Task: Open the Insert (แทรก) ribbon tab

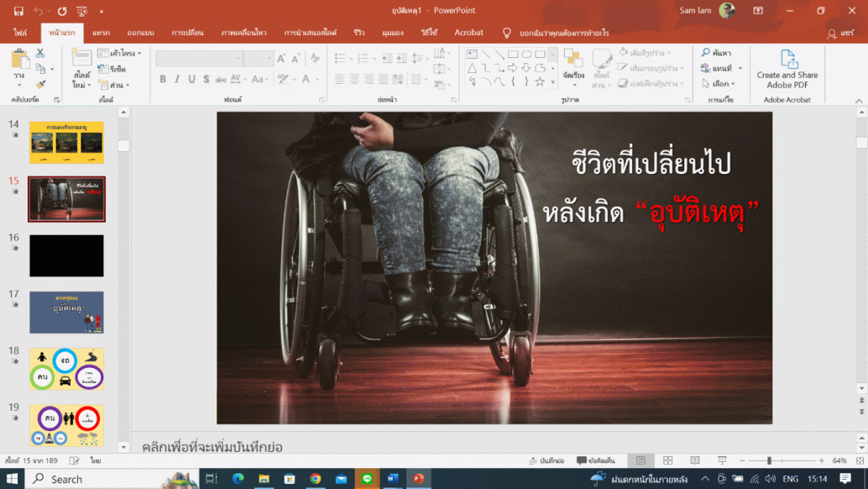Action: point(101,33)
